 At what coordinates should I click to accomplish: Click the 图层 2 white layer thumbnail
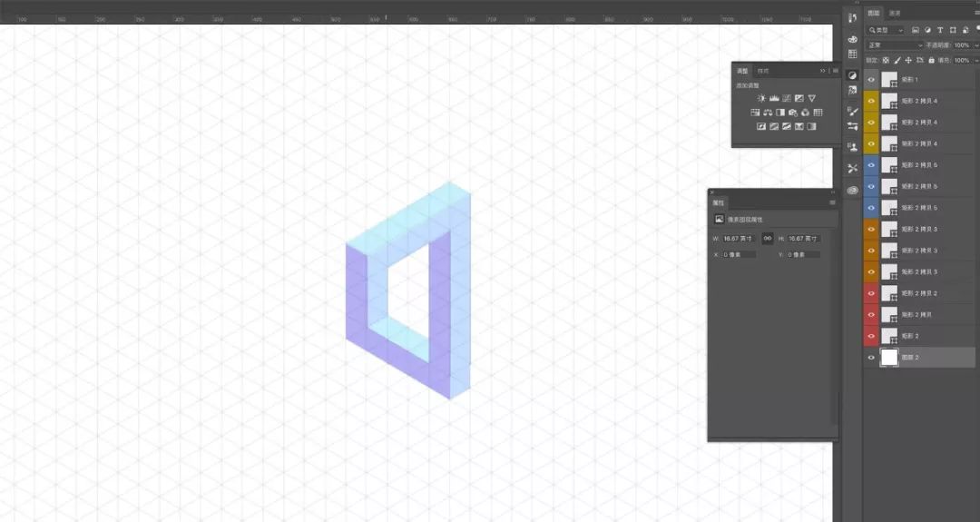pos(889,358)
